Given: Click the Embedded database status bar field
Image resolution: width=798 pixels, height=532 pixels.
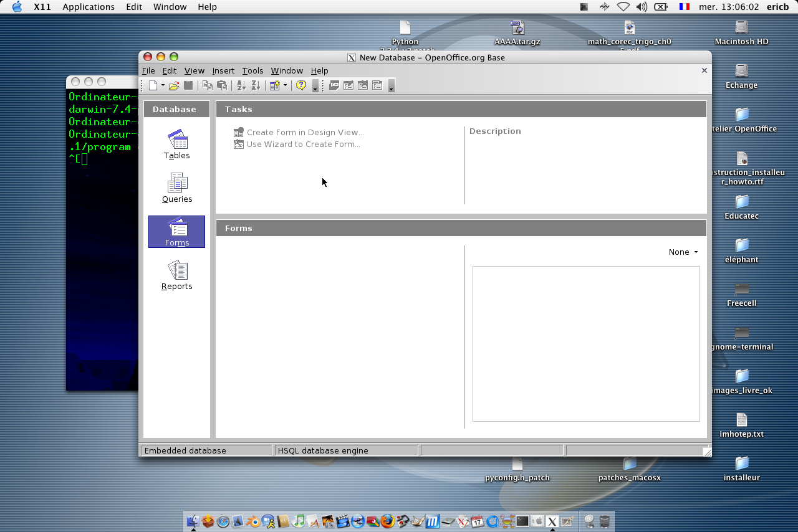Looking at the screenshot, I should coord(207,450).
